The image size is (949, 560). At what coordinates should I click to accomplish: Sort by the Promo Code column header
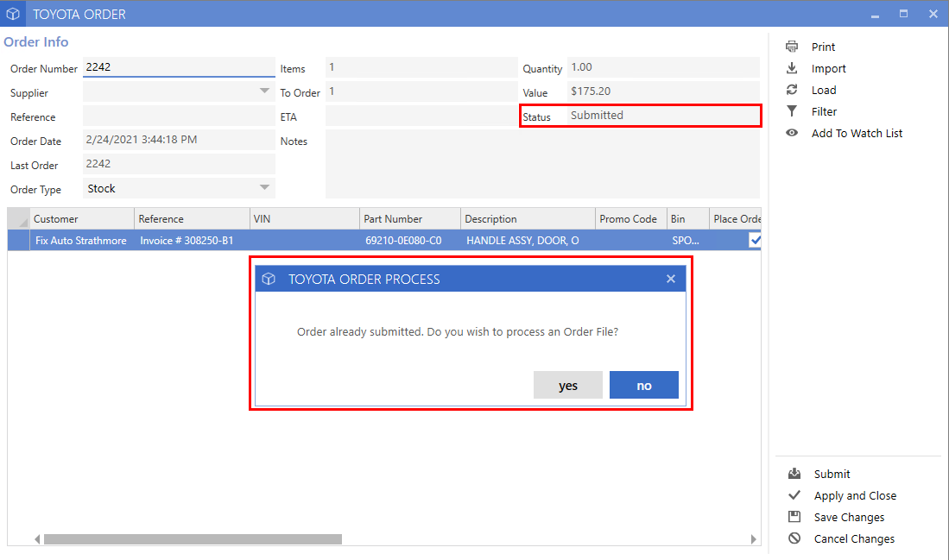coord(630,219)
